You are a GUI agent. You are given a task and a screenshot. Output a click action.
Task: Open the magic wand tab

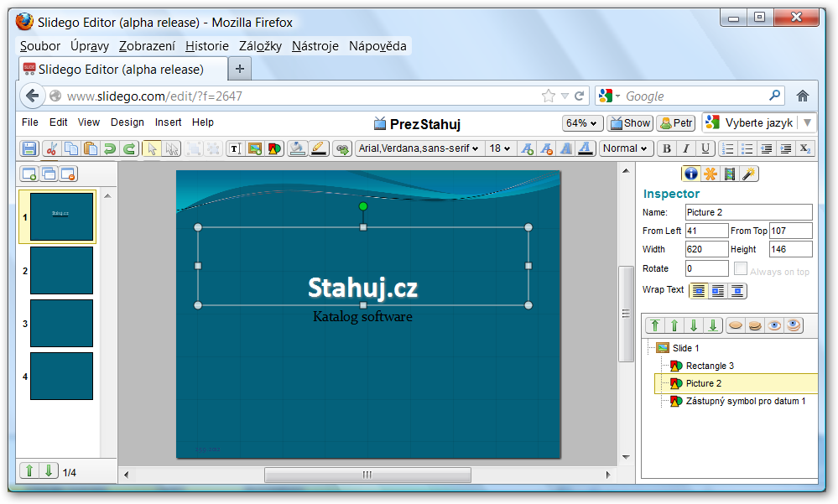[x=749, y=174]
